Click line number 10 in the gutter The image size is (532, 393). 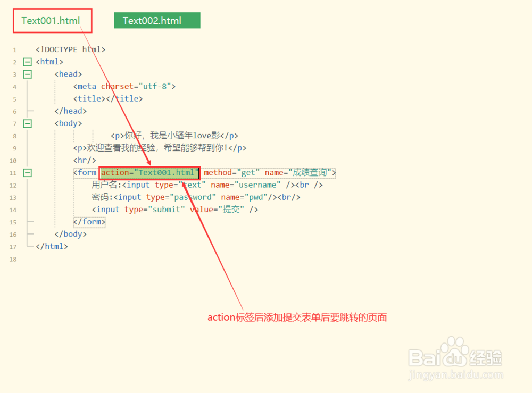pyautogui.click(x=13, y=161)
